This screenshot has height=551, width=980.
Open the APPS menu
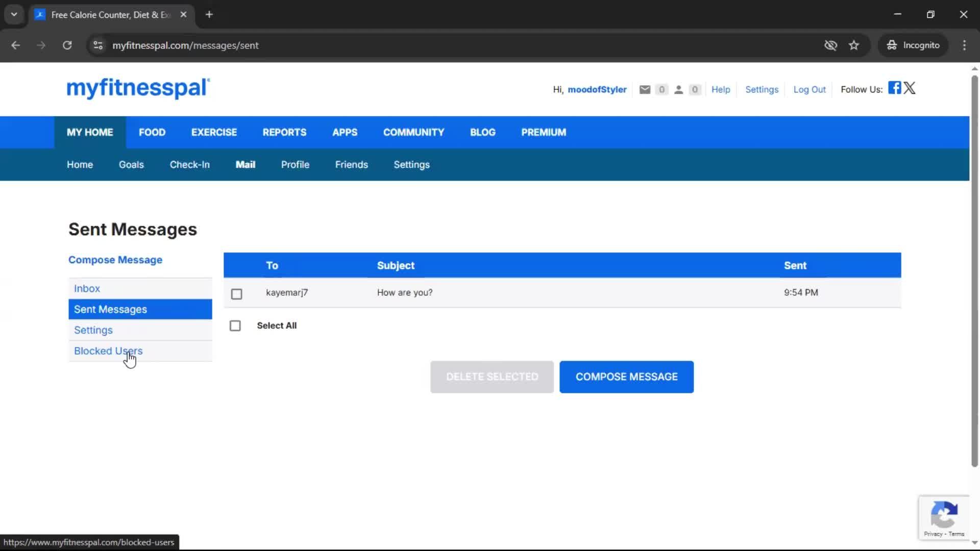(345, 132)
